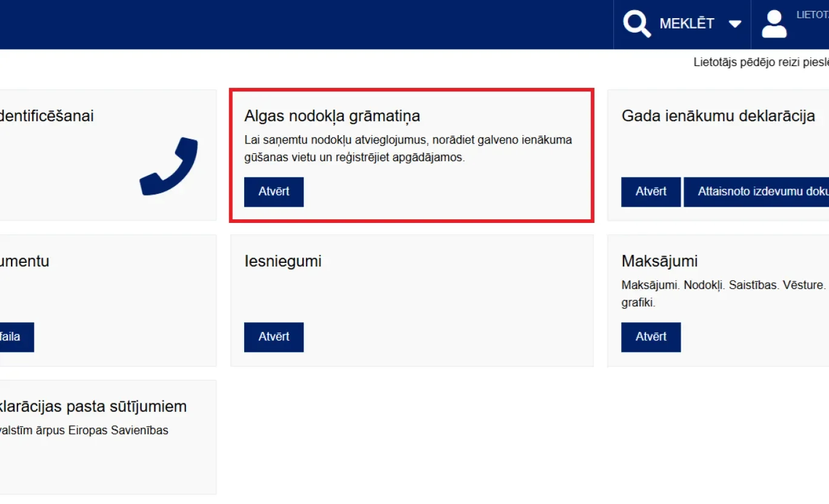This screenshot has width=829, height=504.
Task: Click the Attaisnoto izdevumu dokumenti button
Action: tap(757, 191)
